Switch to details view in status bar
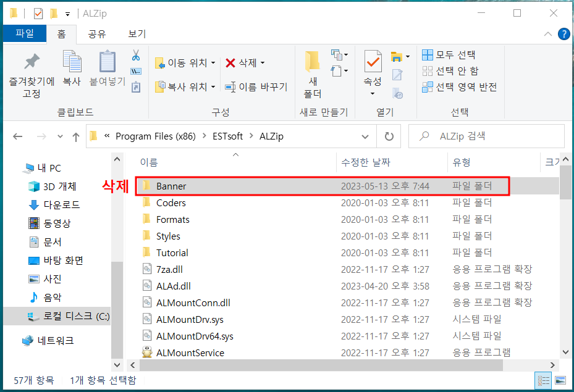574x392 pixels. (544, 381)
